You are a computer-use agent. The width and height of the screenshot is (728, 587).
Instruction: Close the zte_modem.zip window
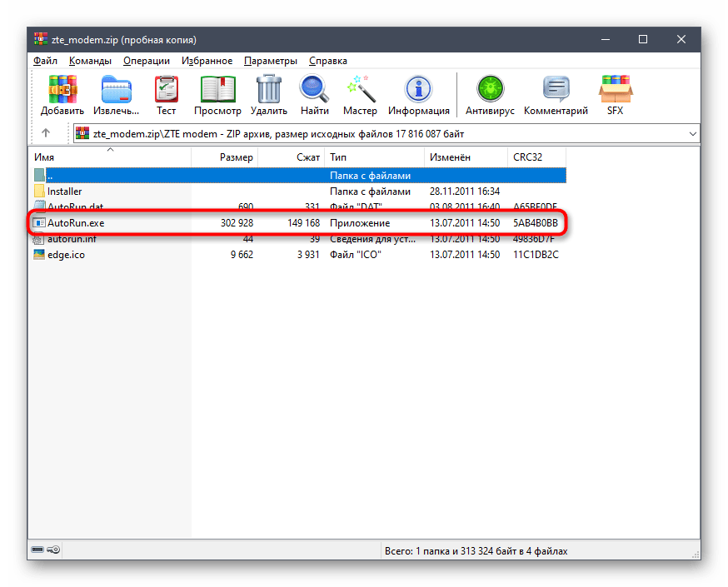tap(681, 39)
